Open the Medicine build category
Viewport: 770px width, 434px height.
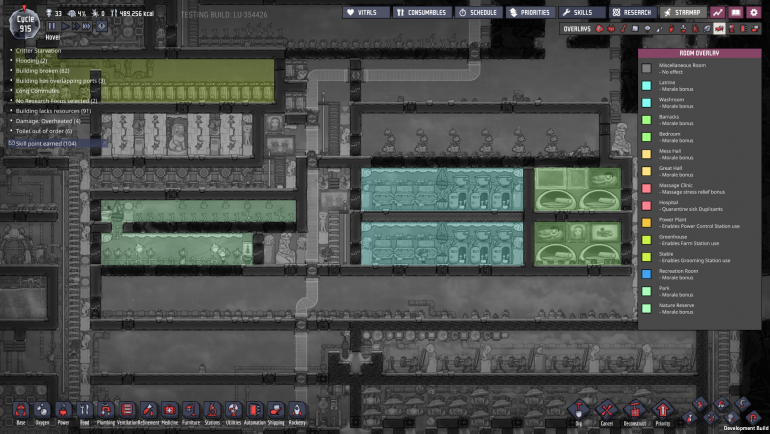tap(169, 410)
